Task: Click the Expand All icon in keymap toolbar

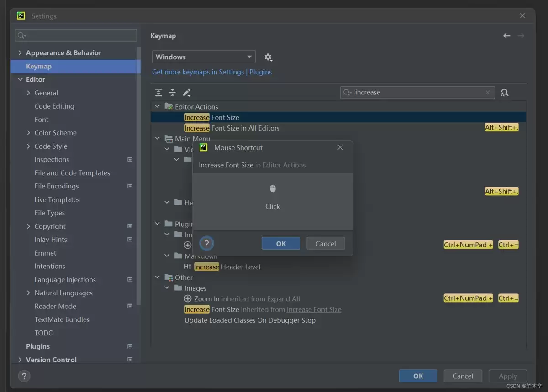Action: 158,93
